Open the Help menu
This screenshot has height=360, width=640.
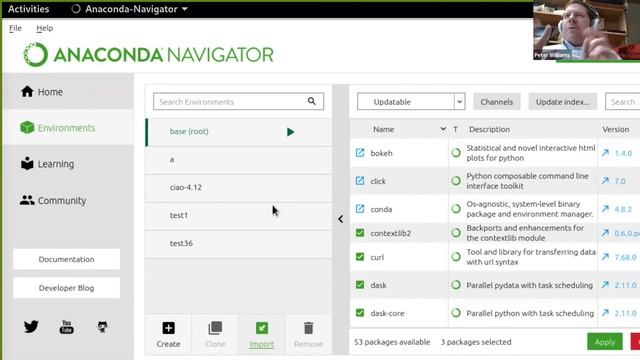(44, 28)
